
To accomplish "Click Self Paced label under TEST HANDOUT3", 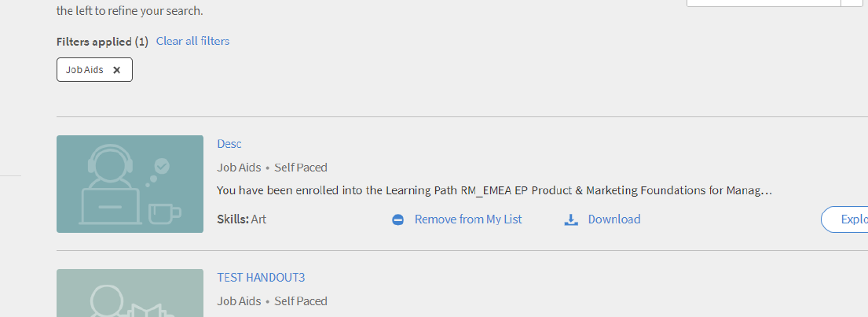I will pyautogui.click(x=301, y=301).
